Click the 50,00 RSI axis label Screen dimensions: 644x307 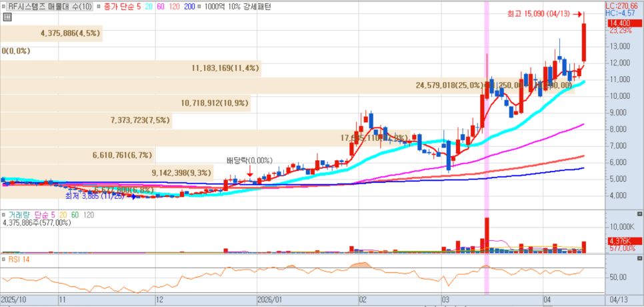618,277
